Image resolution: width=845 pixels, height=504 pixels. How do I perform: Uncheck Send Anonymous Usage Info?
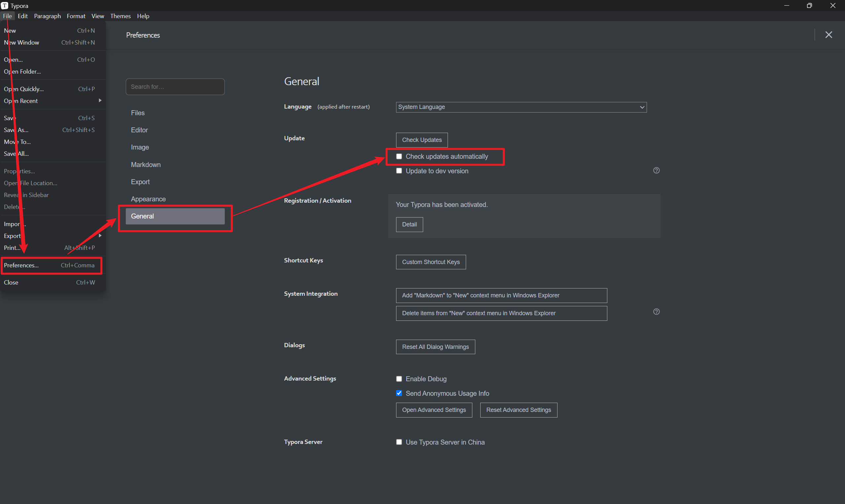399,393
